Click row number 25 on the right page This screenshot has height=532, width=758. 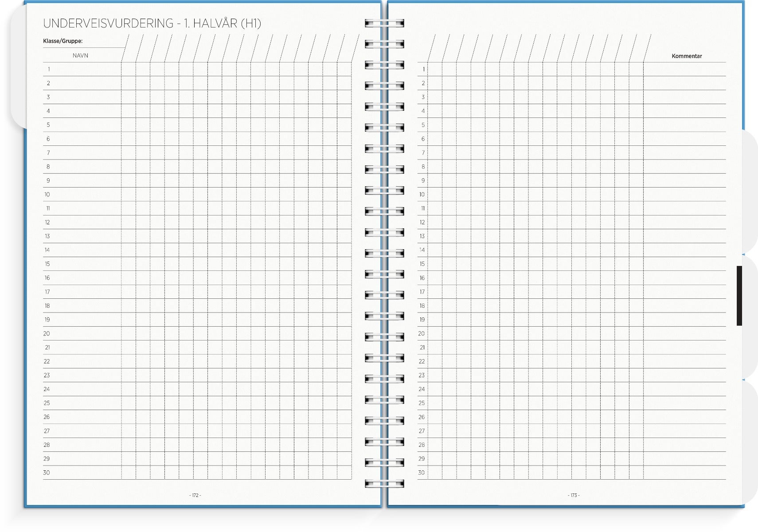point(422,403)
